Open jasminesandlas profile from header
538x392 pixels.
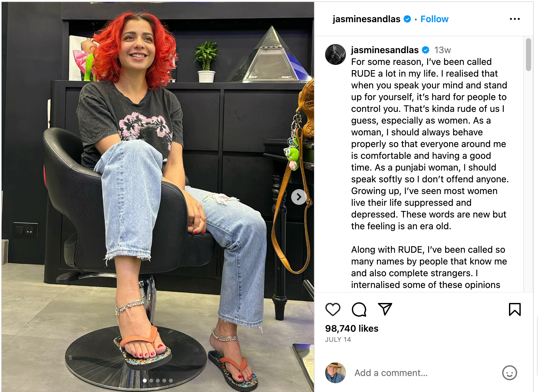(x=366, y=19)
